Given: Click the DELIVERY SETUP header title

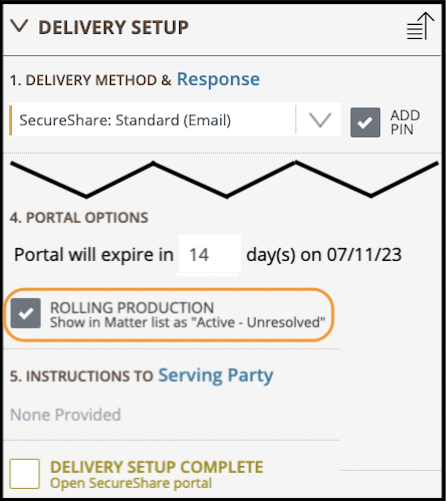Looking at the screenshot, I should tap(114, 27).
